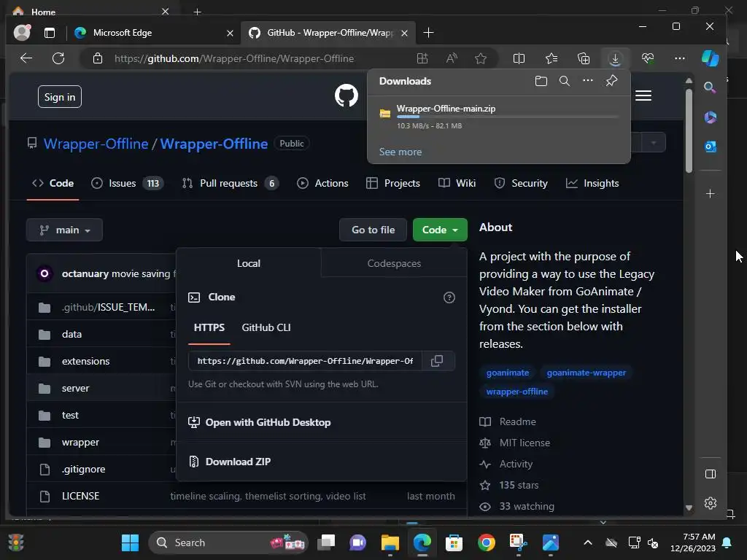Open the Pull requests tab

(231, 183)
